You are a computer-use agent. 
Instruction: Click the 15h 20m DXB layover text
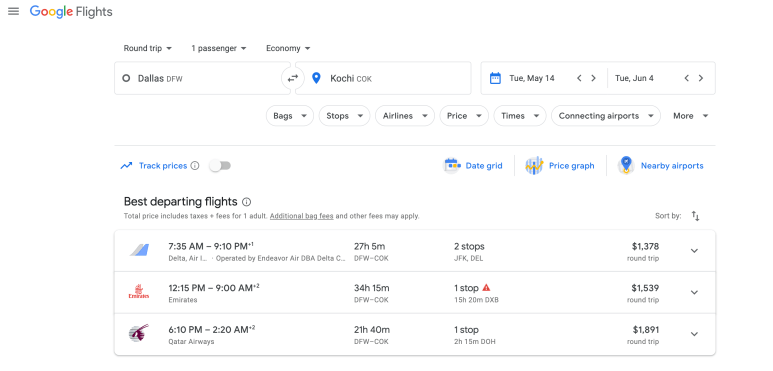pos(476,300)
